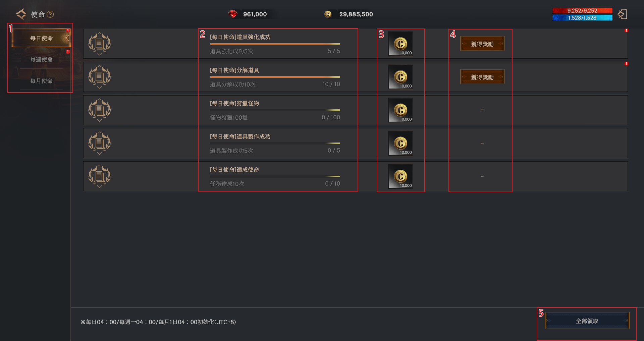The width and height of the screenshot is (644, 341).
Task: Claim reward for 道具強化成功 mission
Action: coord(482,44)
